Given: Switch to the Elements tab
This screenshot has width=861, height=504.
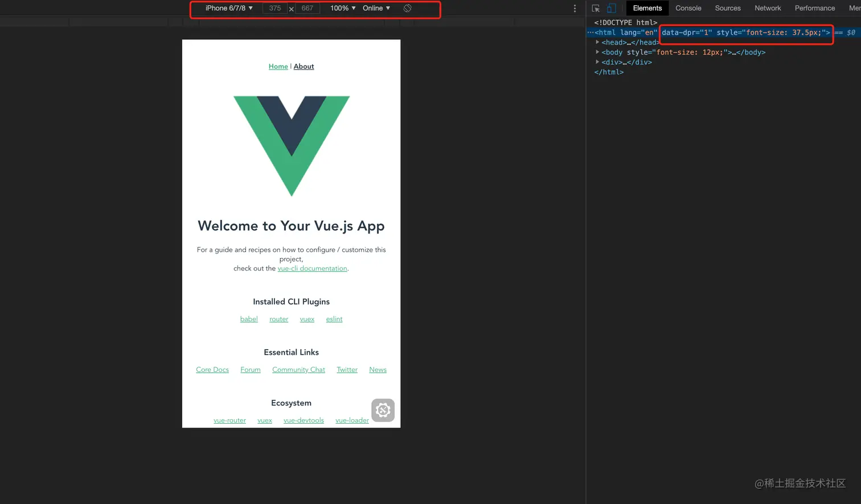Looking at the screenshot, I should (x=647, y=8).
